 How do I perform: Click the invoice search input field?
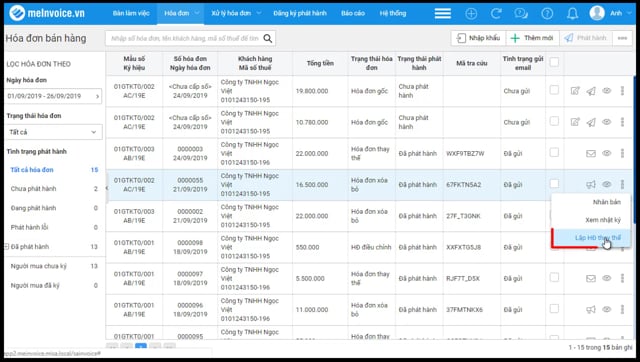[x=184, y=38]
